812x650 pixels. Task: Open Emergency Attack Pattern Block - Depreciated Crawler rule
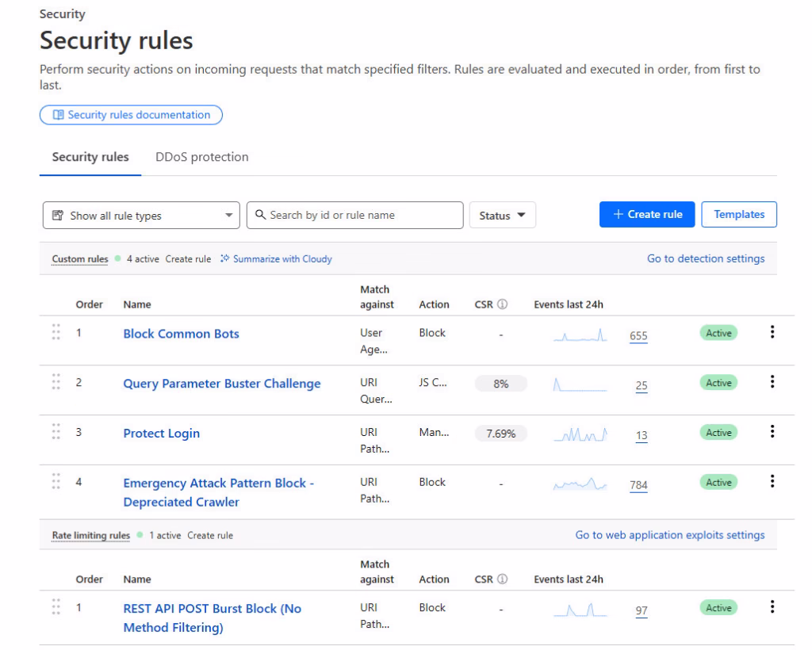pyautogui.click(x=219, y=492)
